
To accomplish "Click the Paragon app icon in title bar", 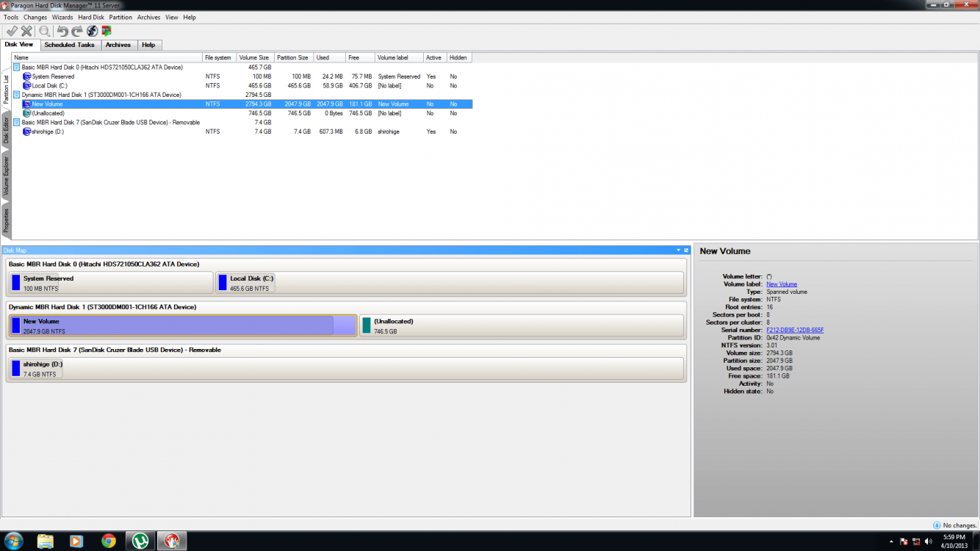I will pyautogui.click(x=4, y=5).
